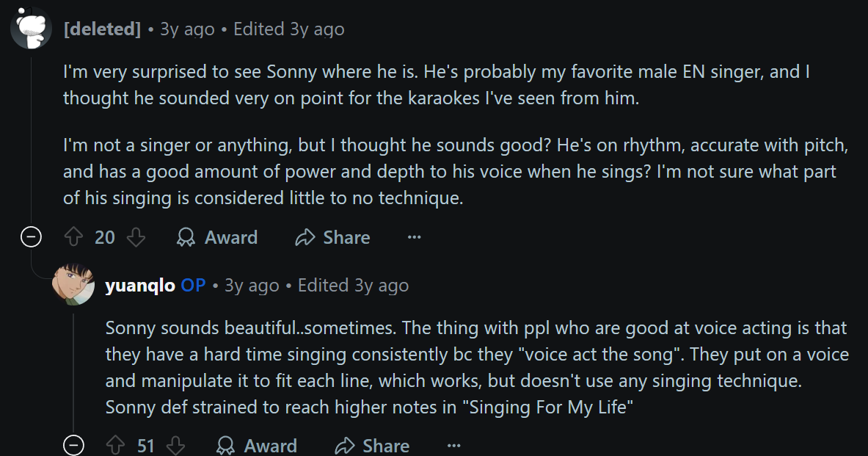Open more options on first comment
Screen dimensions: 868x456
(414, 237)
